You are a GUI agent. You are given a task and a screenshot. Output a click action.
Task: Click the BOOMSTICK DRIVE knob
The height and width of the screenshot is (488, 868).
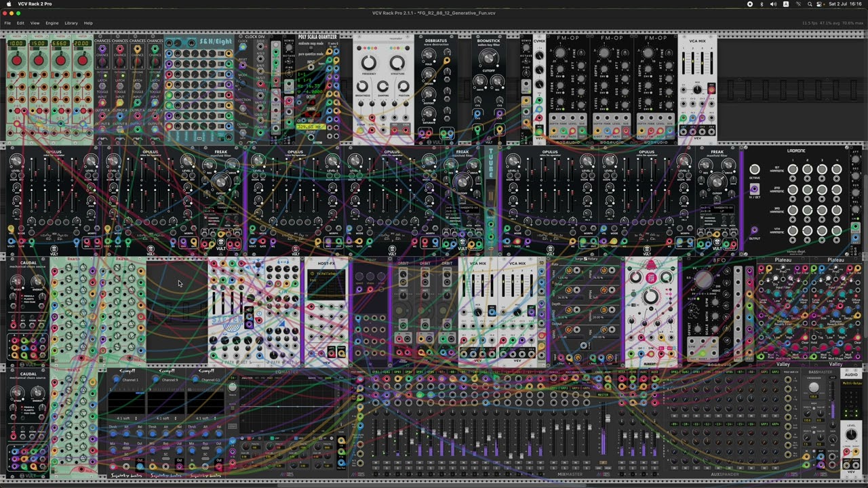point(481,82)
